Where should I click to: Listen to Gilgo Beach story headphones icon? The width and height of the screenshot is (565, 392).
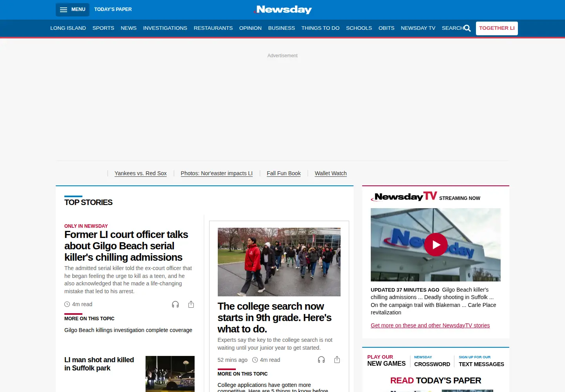175,304
